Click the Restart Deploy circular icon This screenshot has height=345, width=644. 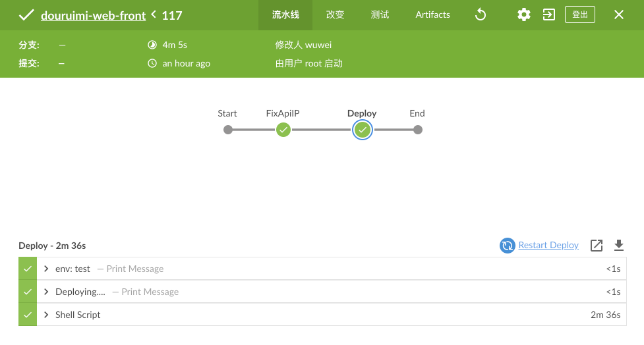pyautogui.click(x=508, y=246)
